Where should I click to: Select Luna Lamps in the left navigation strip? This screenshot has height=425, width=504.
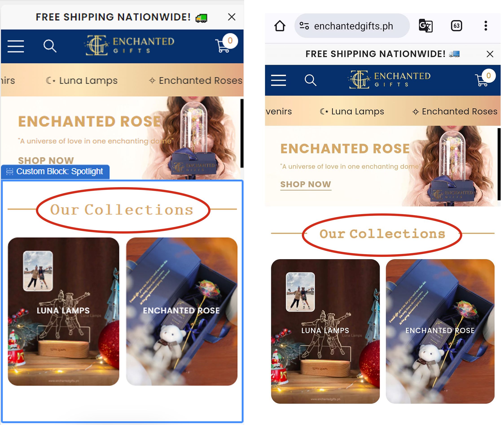click(x=82, y=80)
